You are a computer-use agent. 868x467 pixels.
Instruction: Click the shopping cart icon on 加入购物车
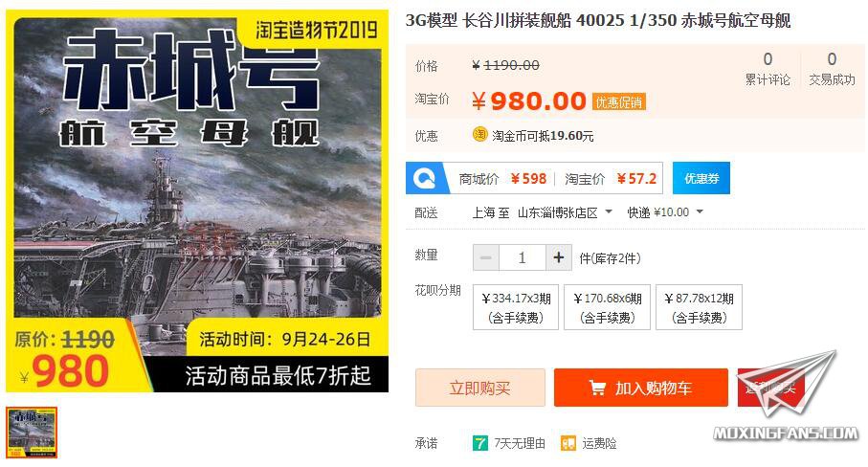(x=597, y=388)
